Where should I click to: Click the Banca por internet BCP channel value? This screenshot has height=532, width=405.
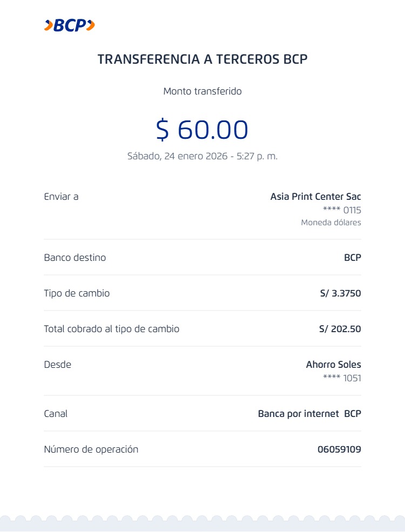pyautogui.click(x=309, y=414)
